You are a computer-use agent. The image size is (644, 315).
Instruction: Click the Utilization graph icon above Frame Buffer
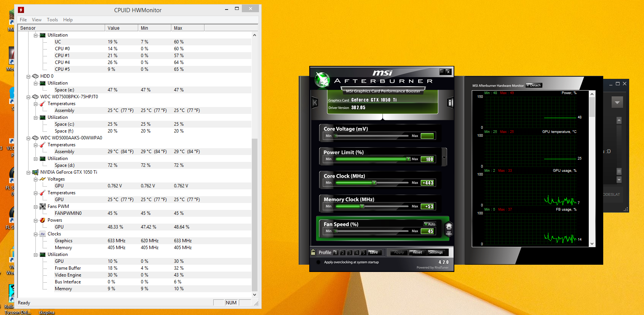[x=43, y=254]
